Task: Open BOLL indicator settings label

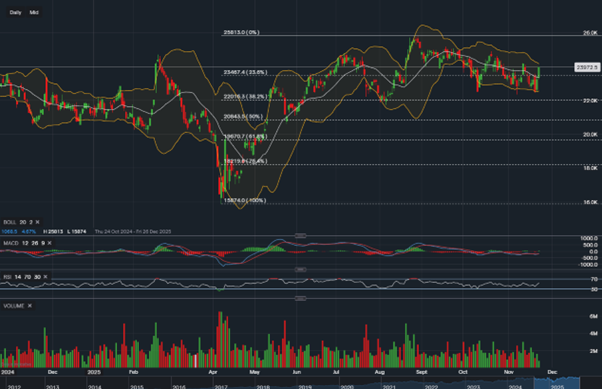Action: pos(18,222)
